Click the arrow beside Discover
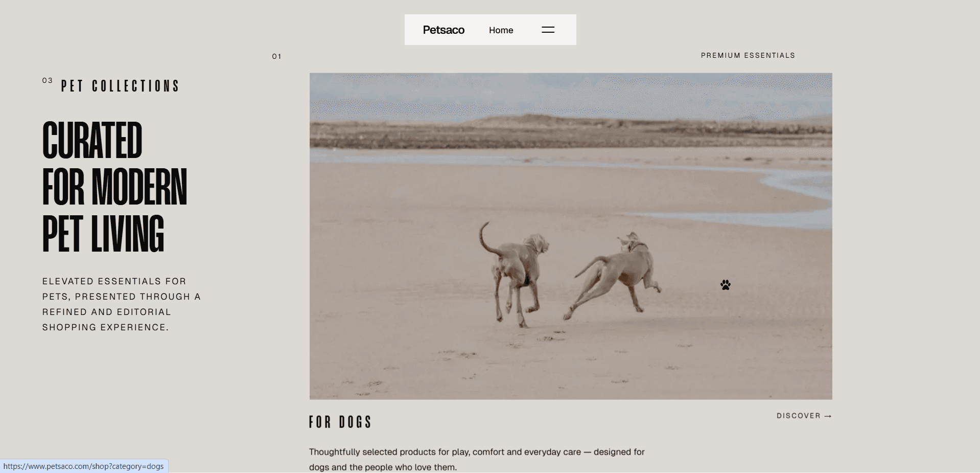980x473 pixels. 828,416
